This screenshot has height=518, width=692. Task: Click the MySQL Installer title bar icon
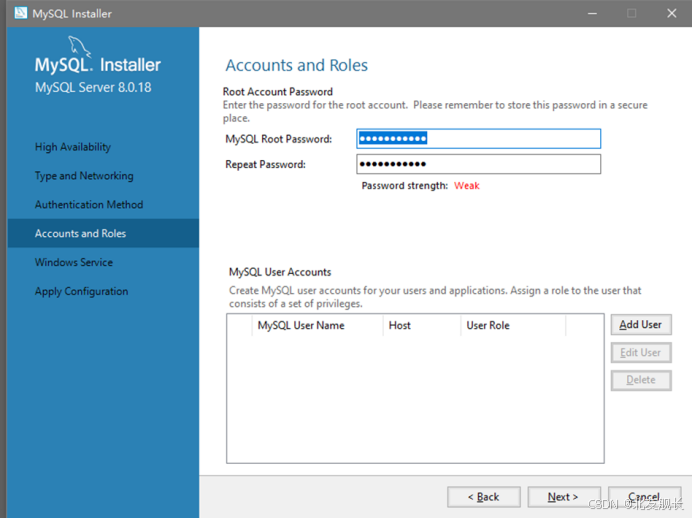click(x=20, y=13)
